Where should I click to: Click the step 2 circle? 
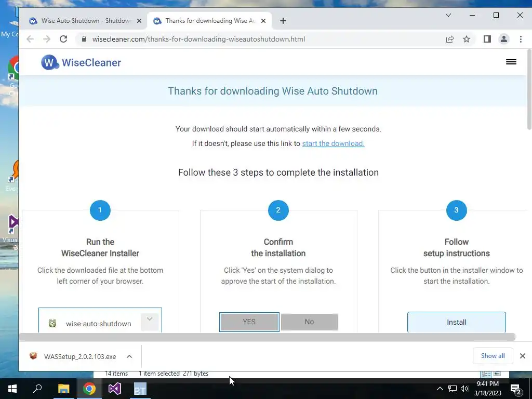[x=278, y=210]
